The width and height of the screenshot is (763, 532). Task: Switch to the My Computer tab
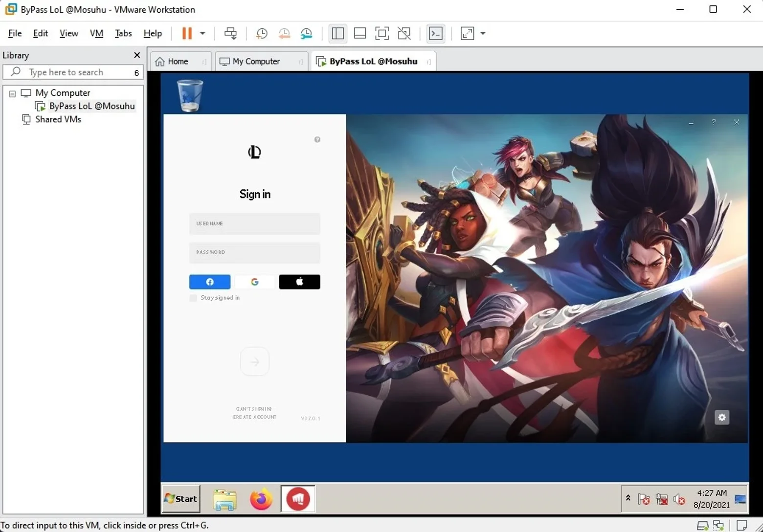(256, 62)
